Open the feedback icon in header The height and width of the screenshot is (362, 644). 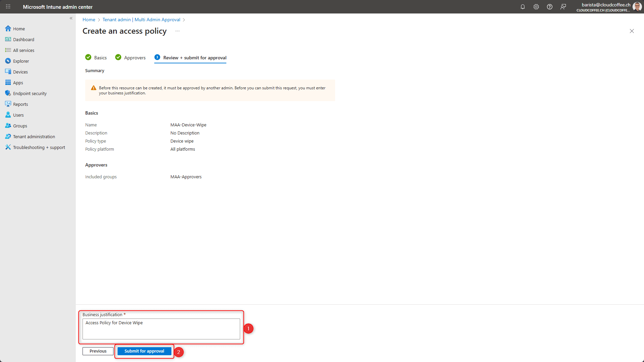[x=563, y=7]
